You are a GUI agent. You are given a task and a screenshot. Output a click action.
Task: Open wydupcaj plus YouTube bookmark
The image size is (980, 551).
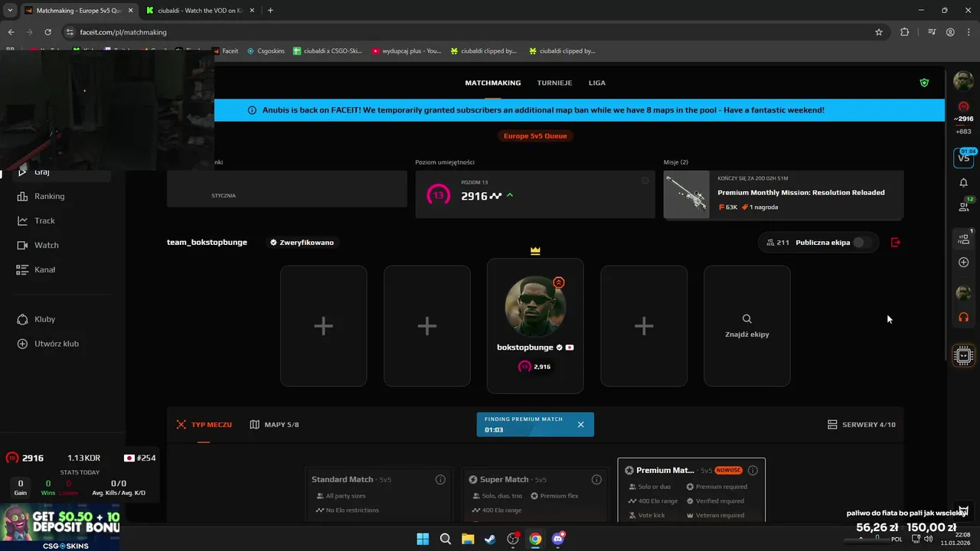coord(407,51)
